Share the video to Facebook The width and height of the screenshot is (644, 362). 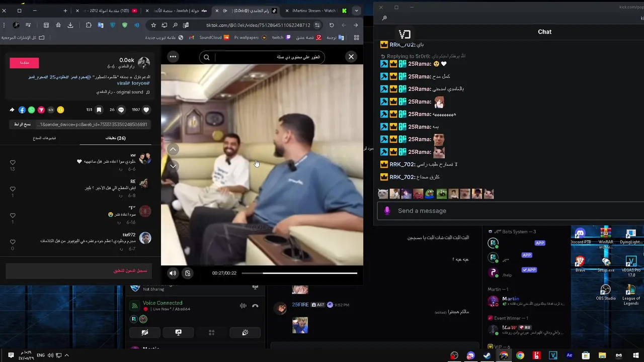pyautogui.click(x=22, y=110)
